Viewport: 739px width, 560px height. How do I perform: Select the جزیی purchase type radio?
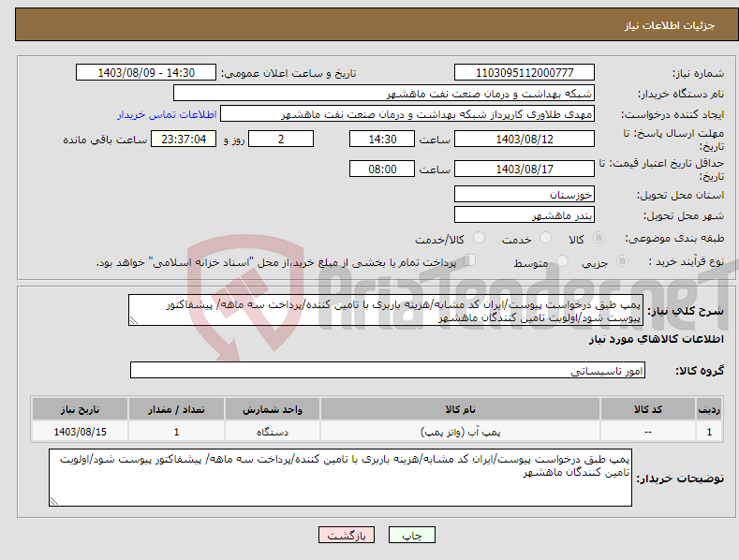[x=622, y=261]
